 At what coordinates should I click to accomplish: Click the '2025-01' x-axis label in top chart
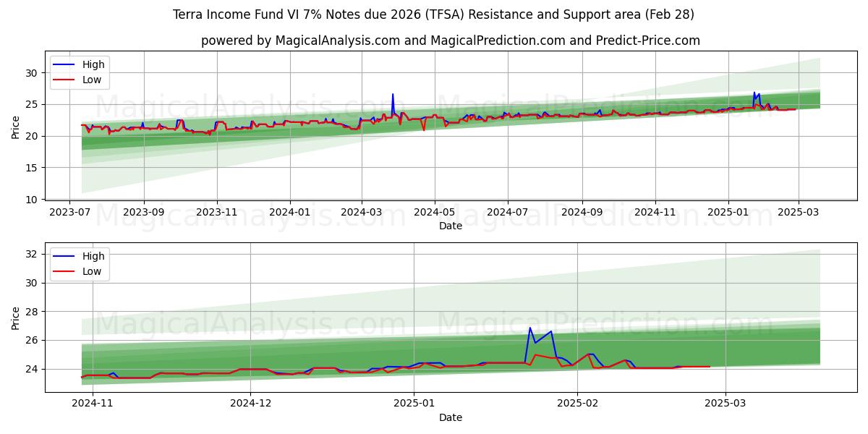point(728,213)
